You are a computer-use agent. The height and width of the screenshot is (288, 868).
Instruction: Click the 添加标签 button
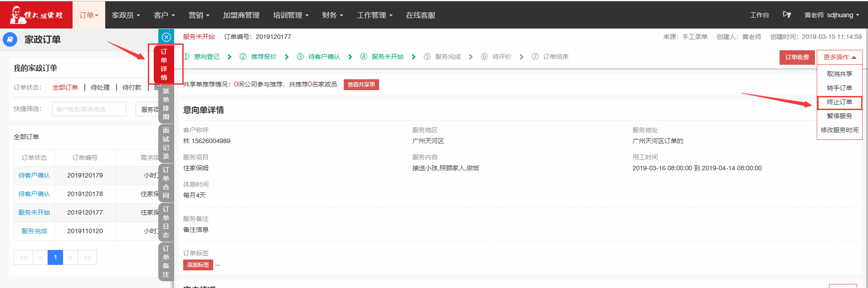[x=198, y=265]
